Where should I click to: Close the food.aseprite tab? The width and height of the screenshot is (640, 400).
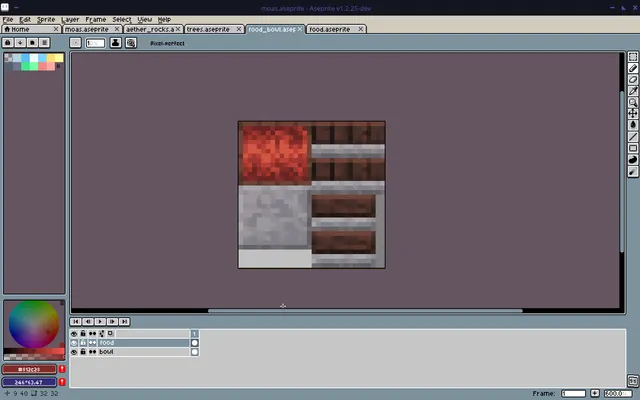[360, 29]
